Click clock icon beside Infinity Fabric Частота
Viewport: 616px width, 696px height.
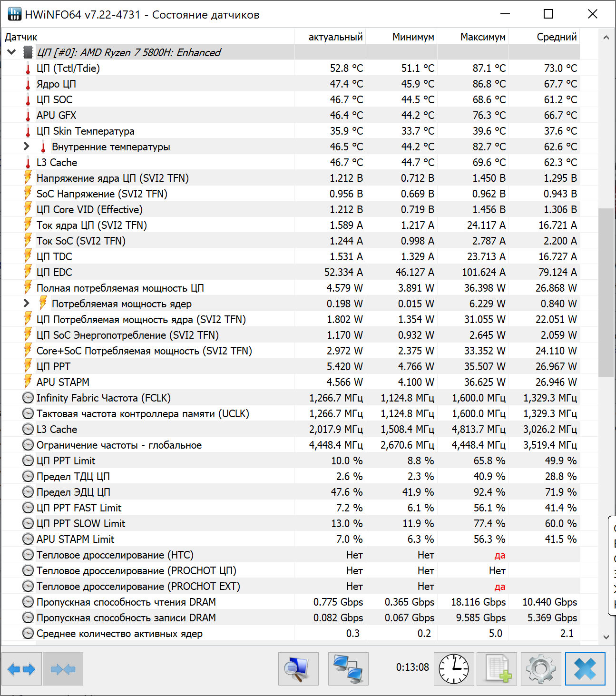point(28,398)
